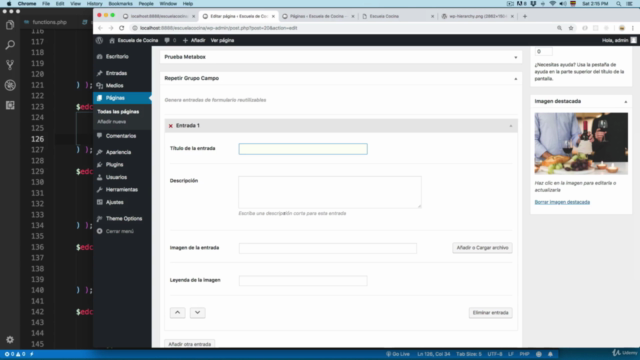The height and width of the screenshot is (360, 640).
Task: Click the Chrome forward arrow
Action: coord(111,28)
